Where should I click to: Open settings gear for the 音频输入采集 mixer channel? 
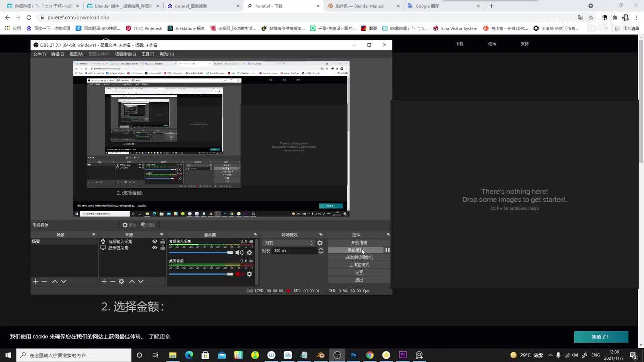(x=249, y=253)
